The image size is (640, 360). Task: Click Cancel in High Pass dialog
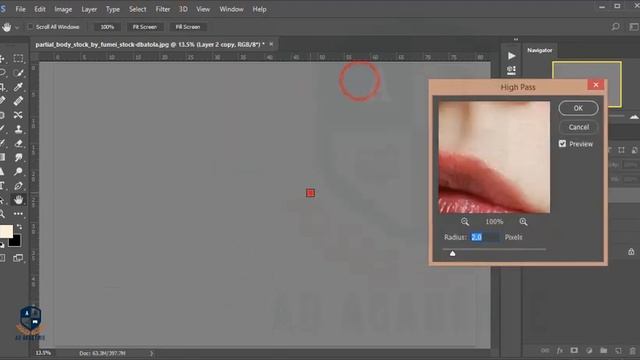pyautogui.click(x=578, y=127)
